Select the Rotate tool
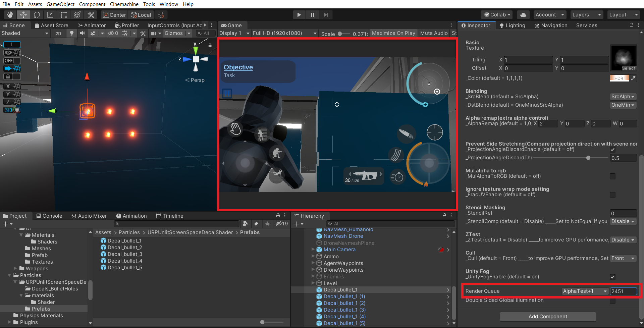Image resolution: width=644 pixels, height=328 pixels. click(37, 15)
